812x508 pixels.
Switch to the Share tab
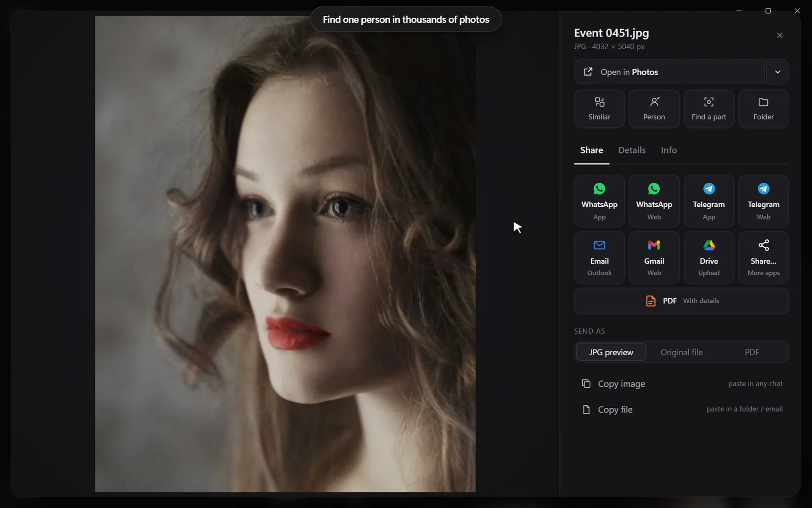[591, 150]
